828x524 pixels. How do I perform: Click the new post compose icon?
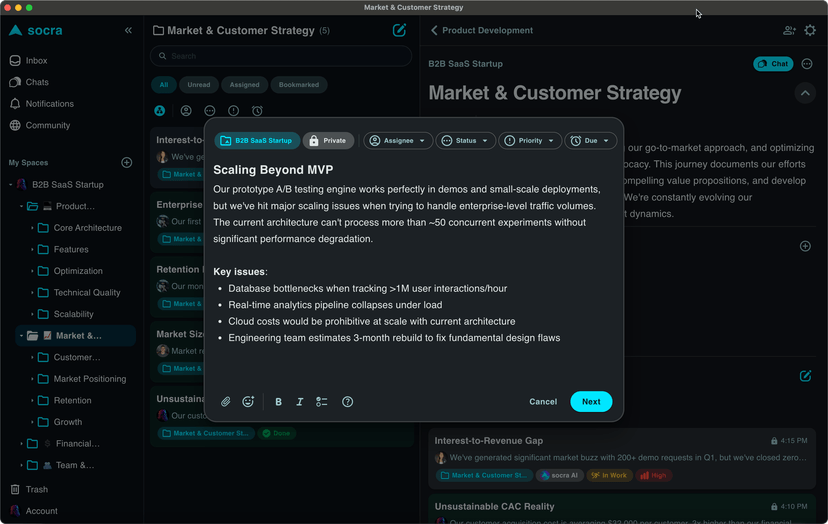point(399,30)
